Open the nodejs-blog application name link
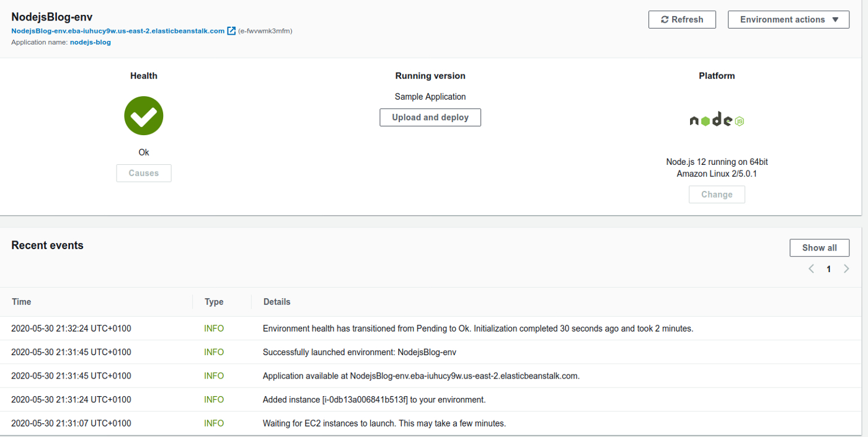Screen dimensions: 868x437 tap(91, 42)
